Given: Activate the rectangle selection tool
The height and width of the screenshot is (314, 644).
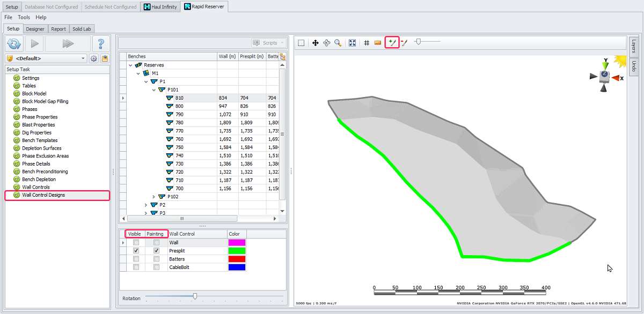Looking at the screenshot, I should 302,43.
